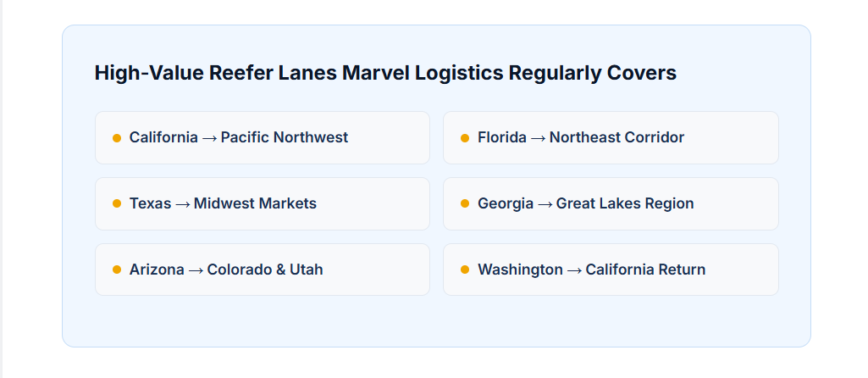Click the arrow between California and Pacific Northwest
This screenshot has height=378, width=868.
click(x=209, y=137)
